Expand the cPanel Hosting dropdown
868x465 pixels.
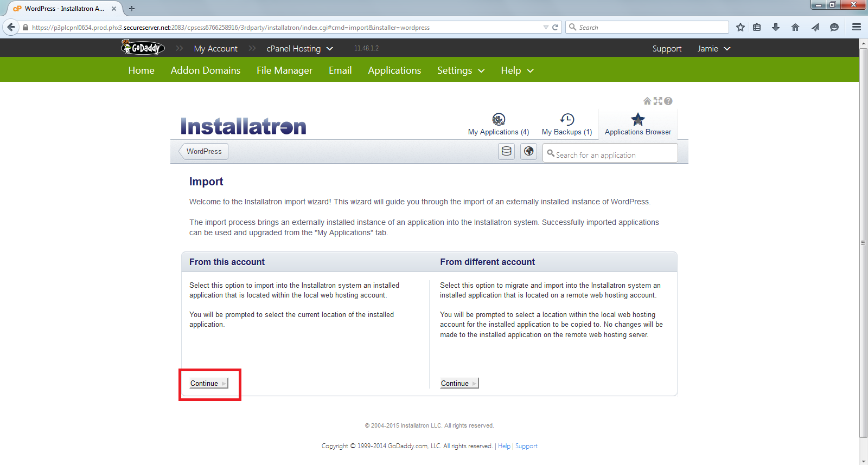pyautogui.click(x=299, y=48)
